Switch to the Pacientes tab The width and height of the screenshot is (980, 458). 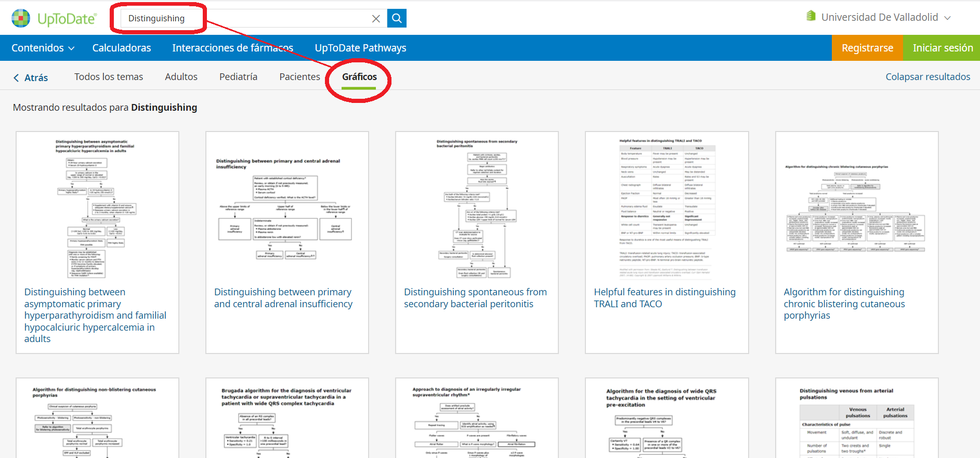299,76
